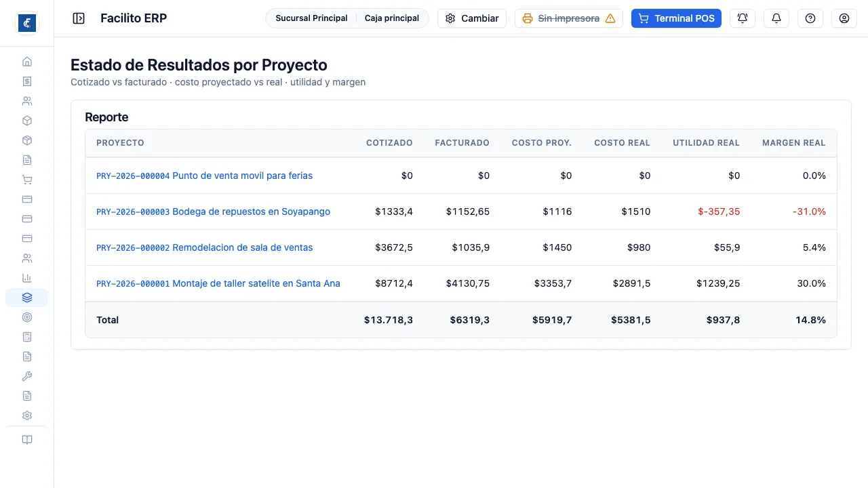Screen dimensions: 868x488
Task: Click the COSTO REAL column header
Action: click(x=622, y=143)
